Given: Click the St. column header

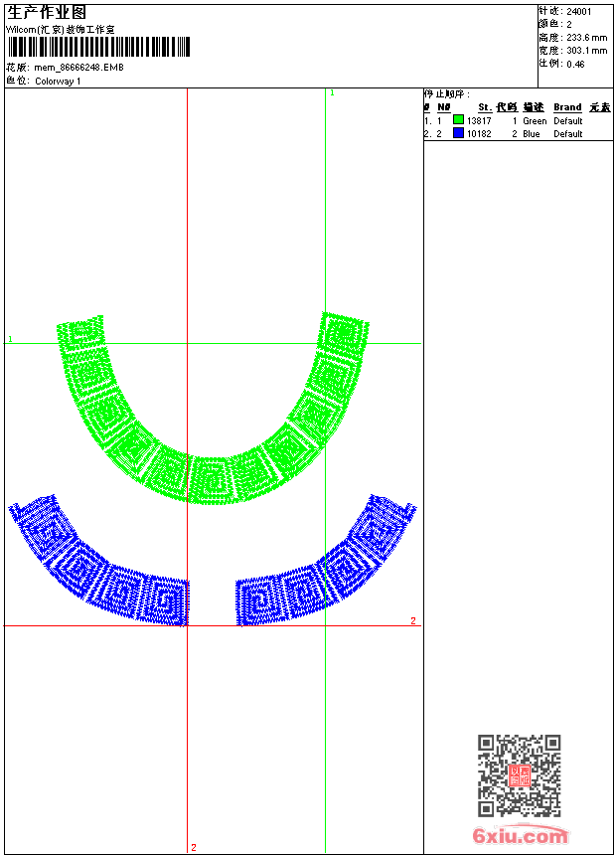Looking at the screenshot, I should click(x=485, y=107).
